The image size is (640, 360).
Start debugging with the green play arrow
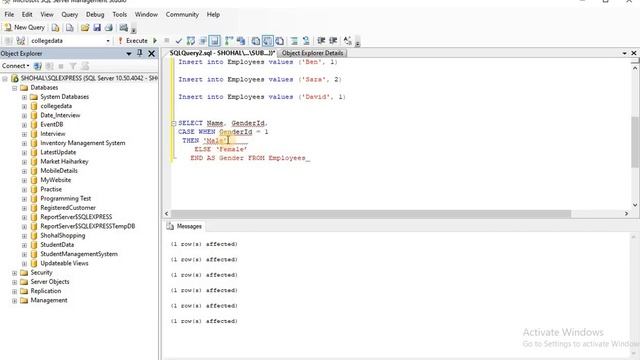click(155, 41)
